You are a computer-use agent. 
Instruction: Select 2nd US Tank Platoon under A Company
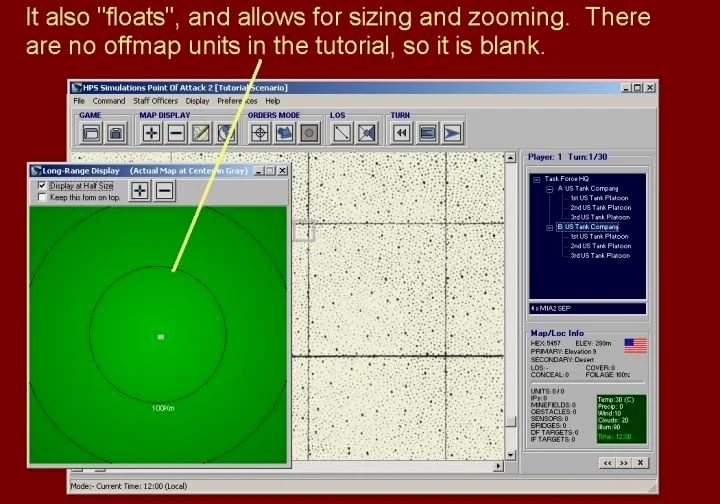pos(601,207)
